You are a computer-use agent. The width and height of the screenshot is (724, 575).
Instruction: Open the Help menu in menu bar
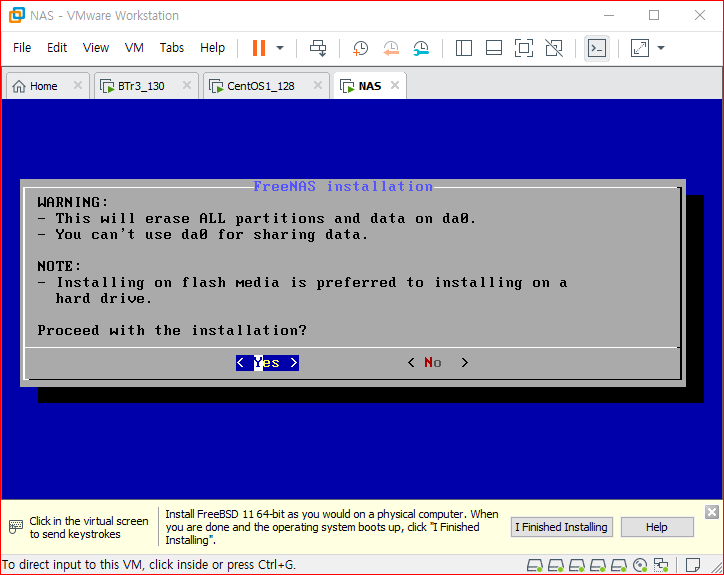click(x=212, y=48)
